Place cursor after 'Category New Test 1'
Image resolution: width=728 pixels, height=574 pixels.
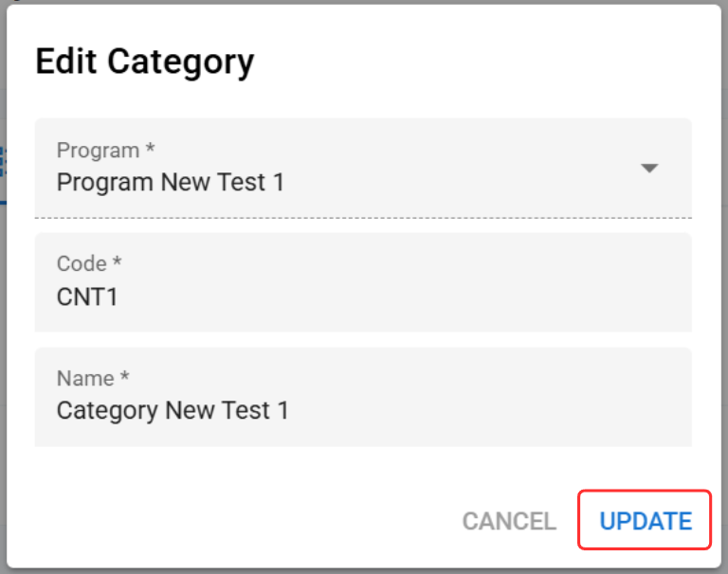coord(291,410)
